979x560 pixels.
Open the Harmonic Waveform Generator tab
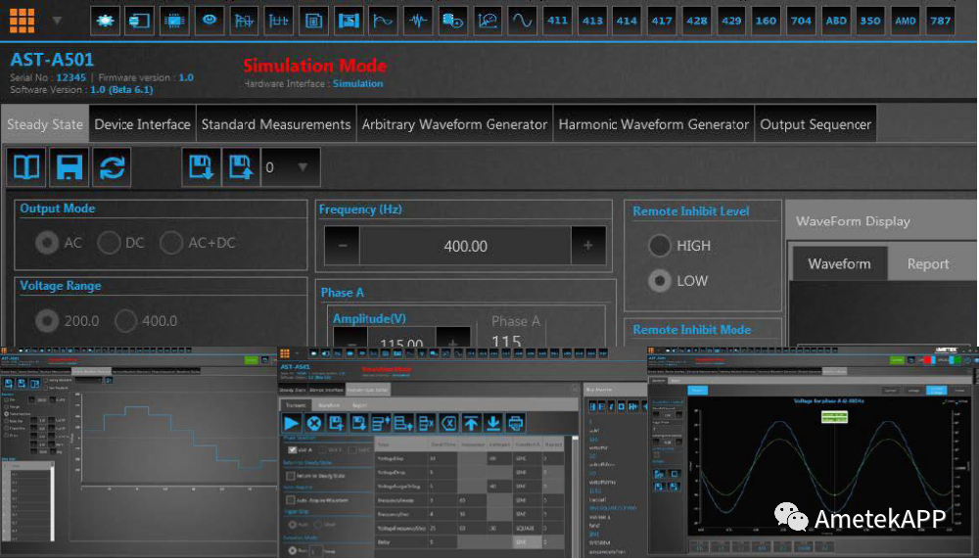(654, 124)
